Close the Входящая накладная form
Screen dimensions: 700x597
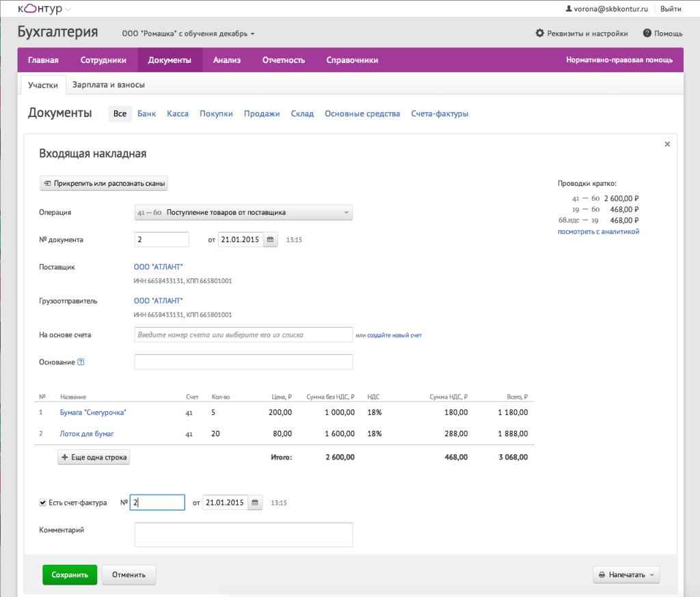[x=667, y=144]
